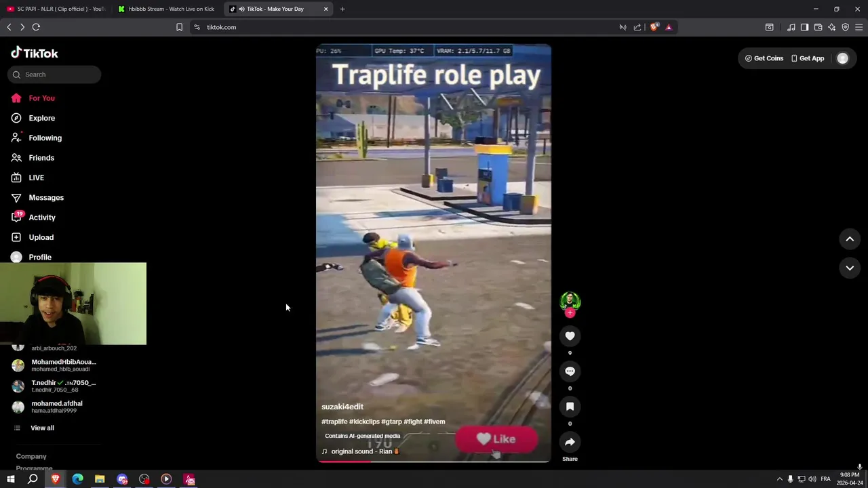Screen dimensions: 868x488
Task: Open mohamed.afdhal account
Action: pos(47,407)
